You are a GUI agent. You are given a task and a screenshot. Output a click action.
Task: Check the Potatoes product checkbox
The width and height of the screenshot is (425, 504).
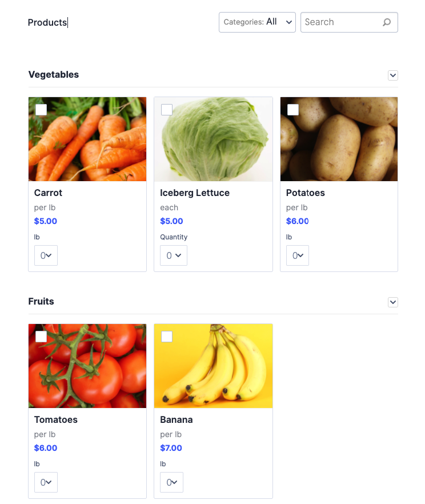tap(293, 110)
